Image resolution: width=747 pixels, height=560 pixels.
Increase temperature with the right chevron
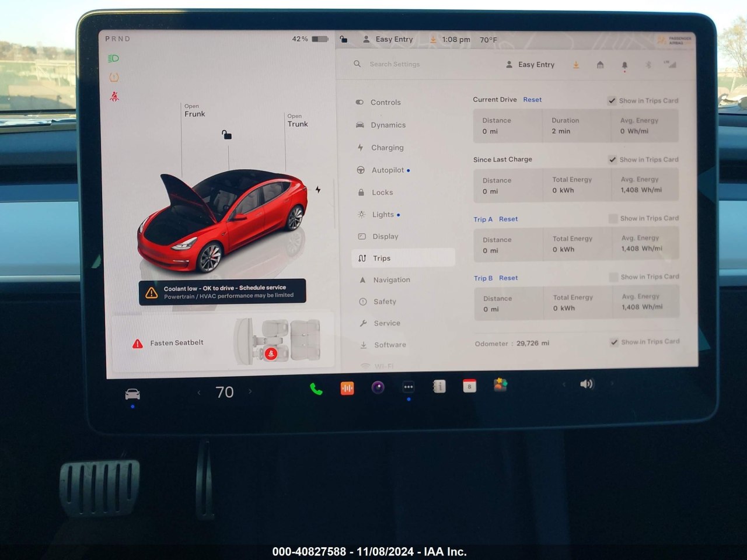point(250,391)
